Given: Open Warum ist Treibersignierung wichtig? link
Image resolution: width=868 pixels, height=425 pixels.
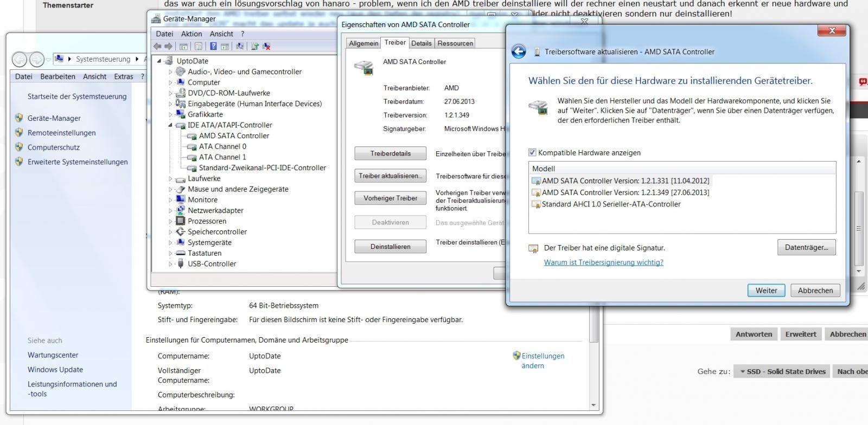Looking at the screenshot, I should (603, 262).
